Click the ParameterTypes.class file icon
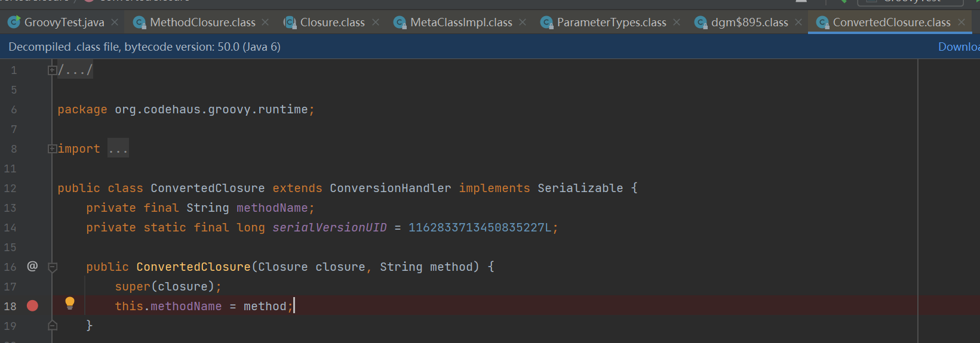980x343 pixels. pos(547,23)
